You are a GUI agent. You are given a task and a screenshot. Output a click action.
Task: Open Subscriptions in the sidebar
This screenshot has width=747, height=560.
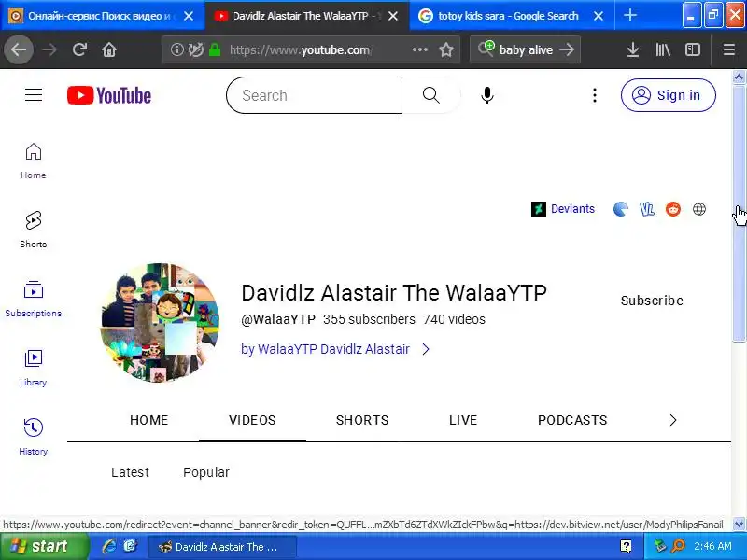pyautogui.click(x=34, y=299)
